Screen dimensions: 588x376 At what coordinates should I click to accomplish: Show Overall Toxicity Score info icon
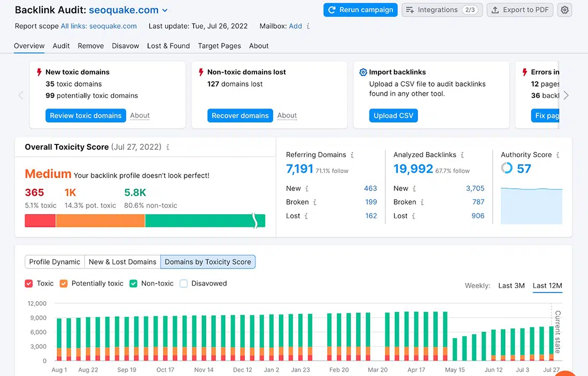(x=168, y=147)
